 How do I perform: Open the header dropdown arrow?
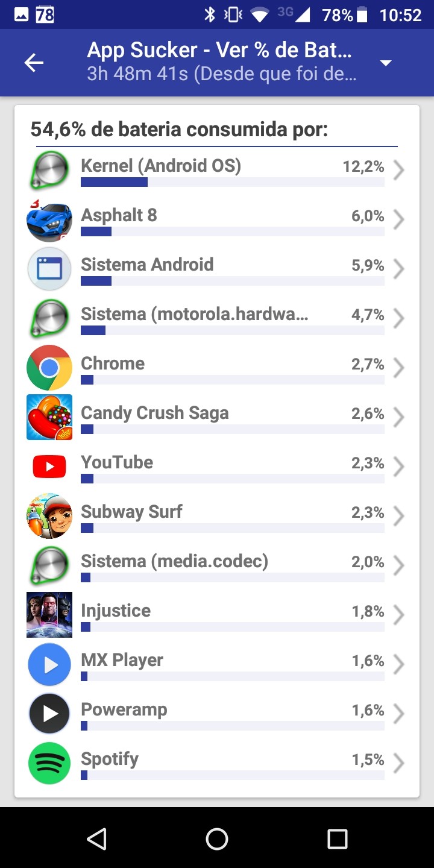(386, 63)
